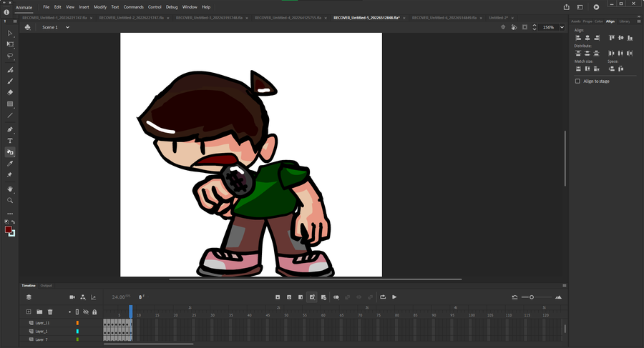Screen dimensions: 644x348
Task: Toggle Layer_1 cyan outline color box
Action: [77, 331]
